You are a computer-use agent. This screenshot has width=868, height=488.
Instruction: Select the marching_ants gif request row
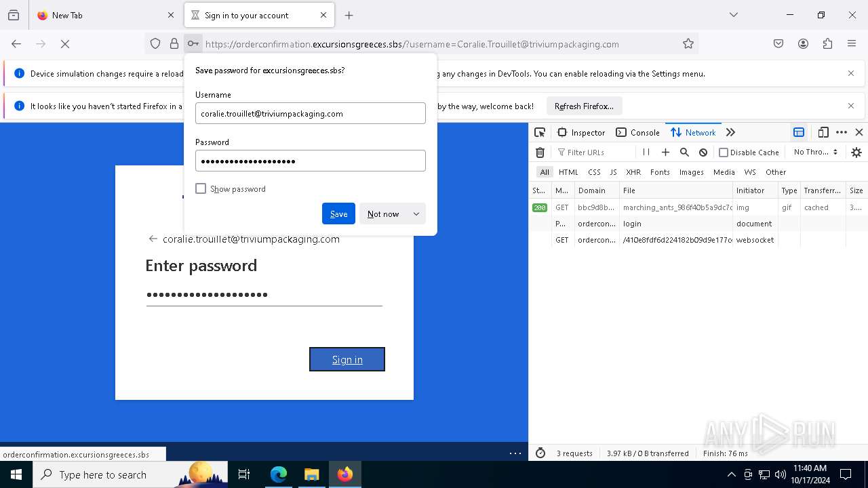point(698,207)
